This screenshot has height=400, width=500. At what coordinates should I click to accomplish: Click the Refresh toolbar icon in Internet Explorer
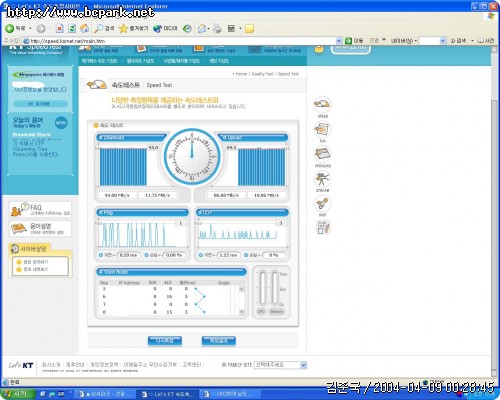pos(72,29)
